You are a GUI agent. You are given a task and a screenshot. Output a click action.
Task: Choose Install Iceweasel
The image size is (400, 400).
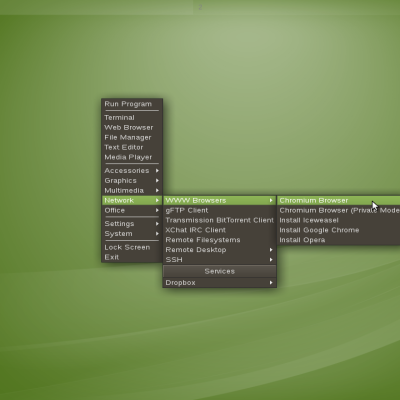339,220
